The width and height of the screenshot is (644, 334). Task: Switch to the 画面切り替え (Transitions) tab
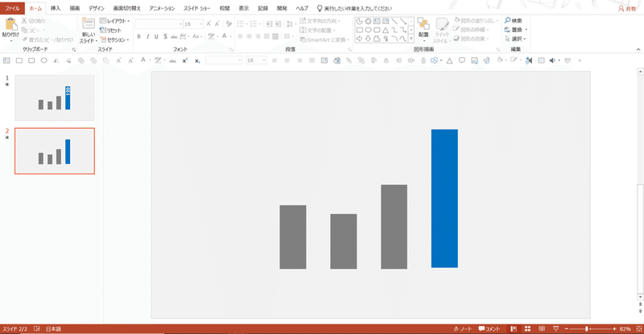coord(127,8)
